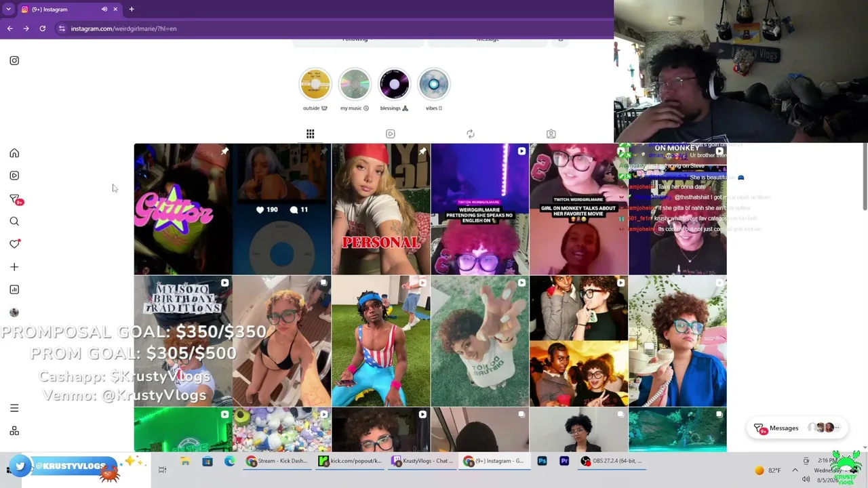Open the post showing 190 likes
This screenshot has height=488, width=868.
click(282, 209)
